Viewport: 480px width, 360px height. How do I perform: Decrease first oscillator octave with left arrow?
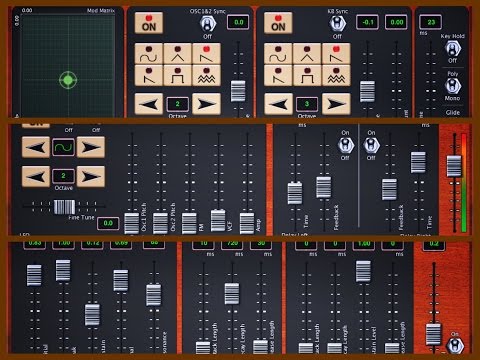[149, 104]
